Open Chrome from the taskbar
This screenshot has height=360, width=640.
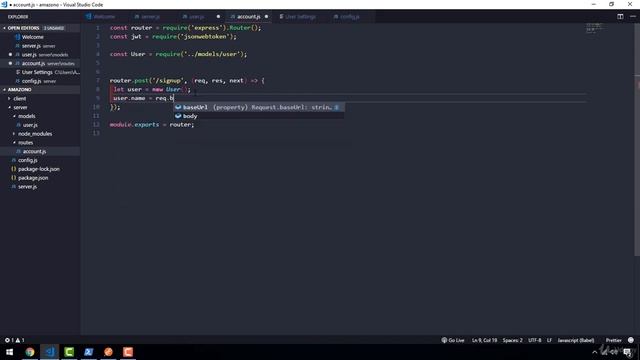30,352
